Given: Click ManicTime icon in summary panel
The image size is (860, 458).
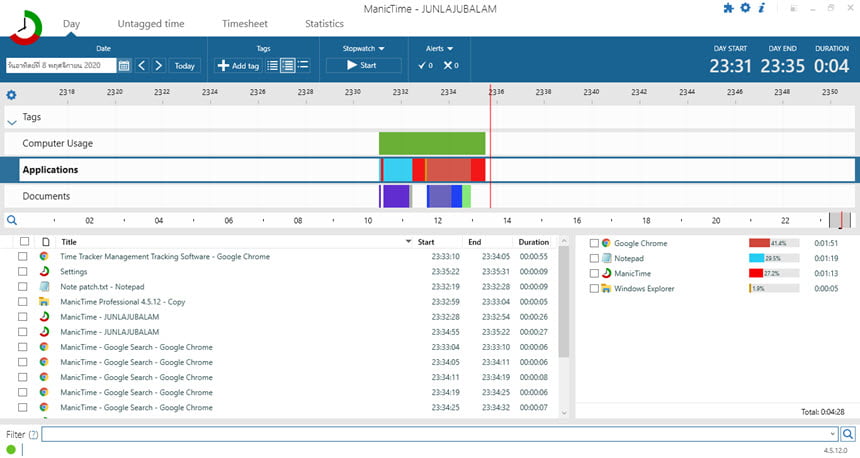Looking at the screenshot, I should click(606, 273).
